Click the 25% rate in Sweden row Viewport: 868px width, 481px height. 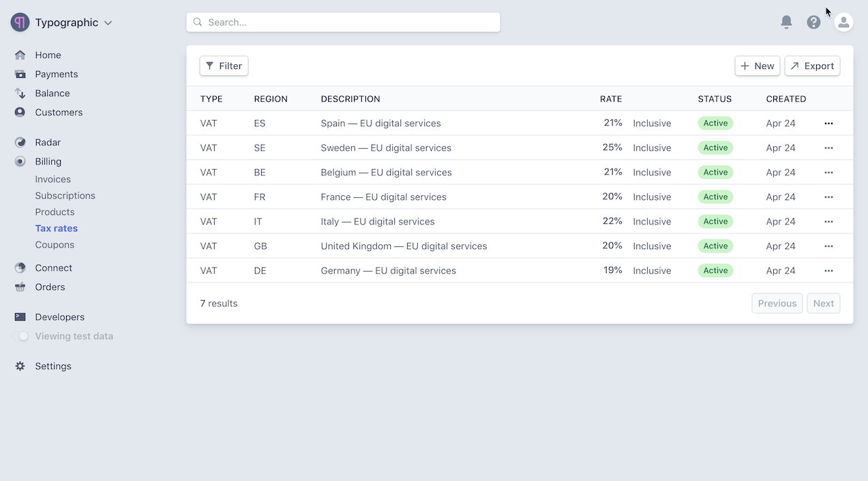point(612,147)
